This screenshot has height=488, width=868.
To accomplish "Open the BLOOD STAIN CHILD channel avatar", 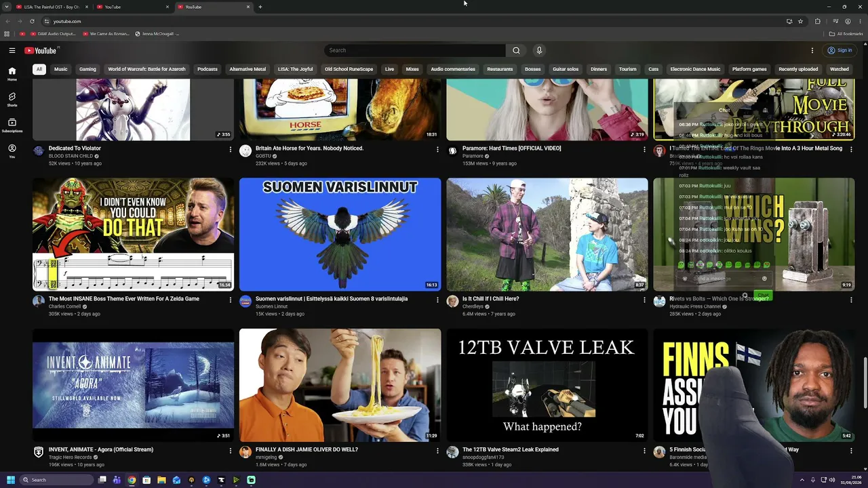I will click(x=39, y=151).
